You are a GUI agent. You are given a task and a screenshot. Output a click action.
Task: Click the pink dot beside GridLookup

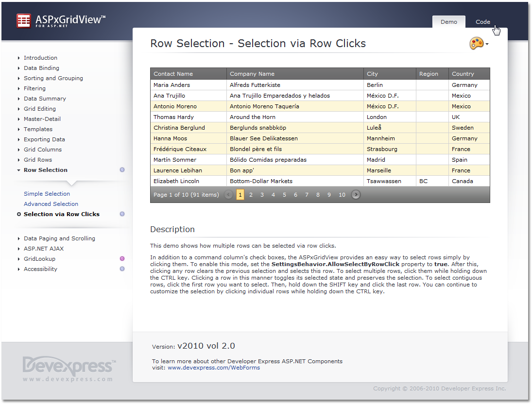point(122,259)
